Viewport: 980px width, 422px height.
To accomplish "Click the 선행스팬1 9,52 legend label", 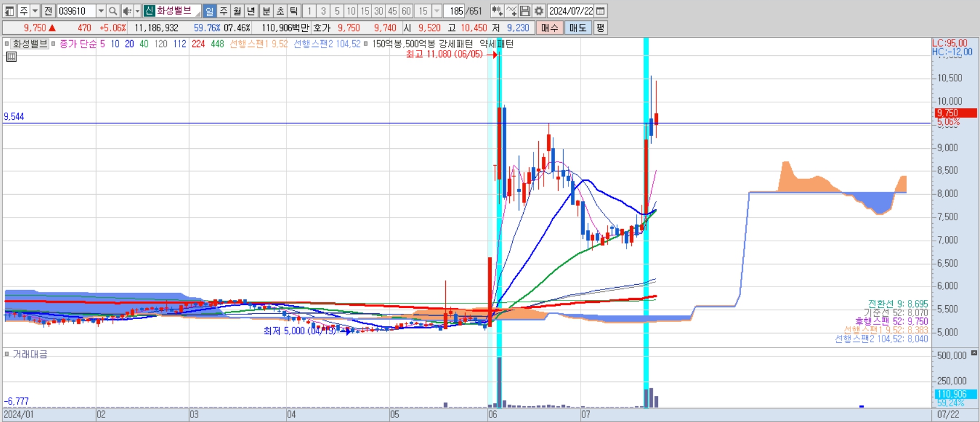I will pyautogui.click(x=259, y=44).
